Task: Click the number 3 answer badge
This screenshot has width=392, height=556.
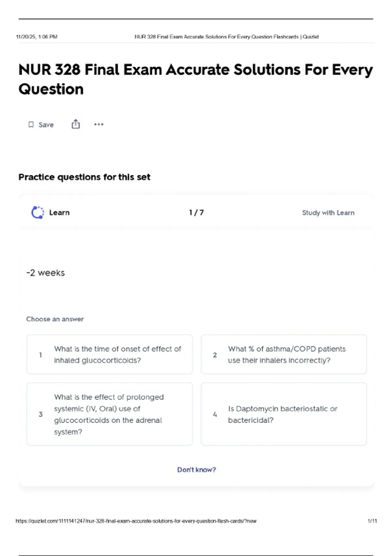Action: pos(41,414)
